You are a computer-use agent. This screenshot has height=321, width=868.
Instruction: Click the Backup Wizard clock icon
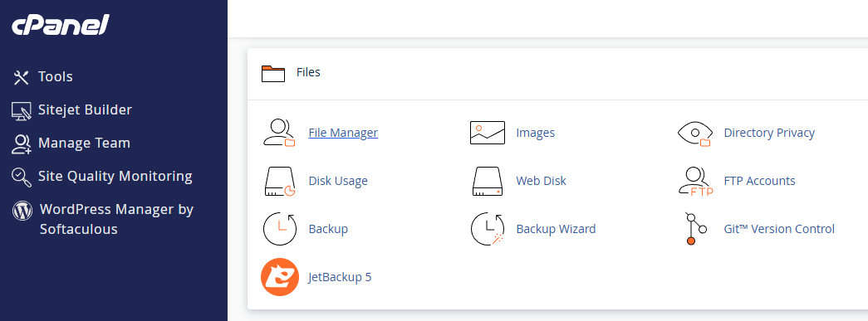487,229
